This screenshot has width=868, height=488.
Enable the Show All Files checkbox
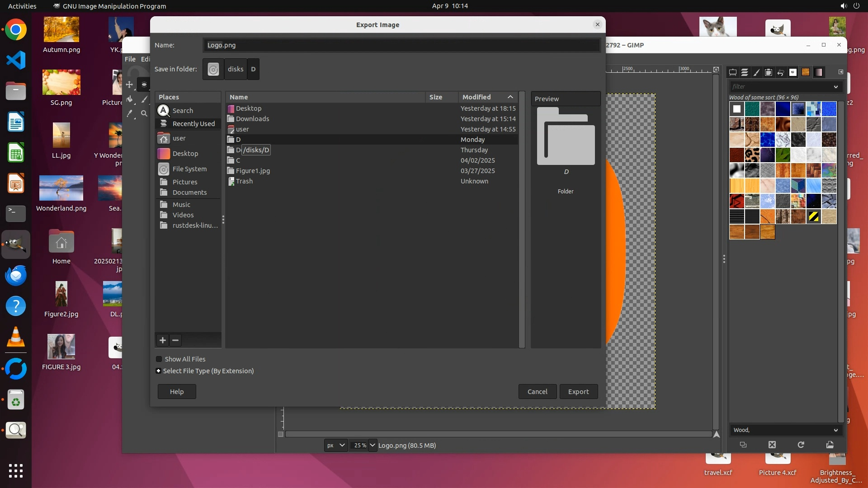159,359
